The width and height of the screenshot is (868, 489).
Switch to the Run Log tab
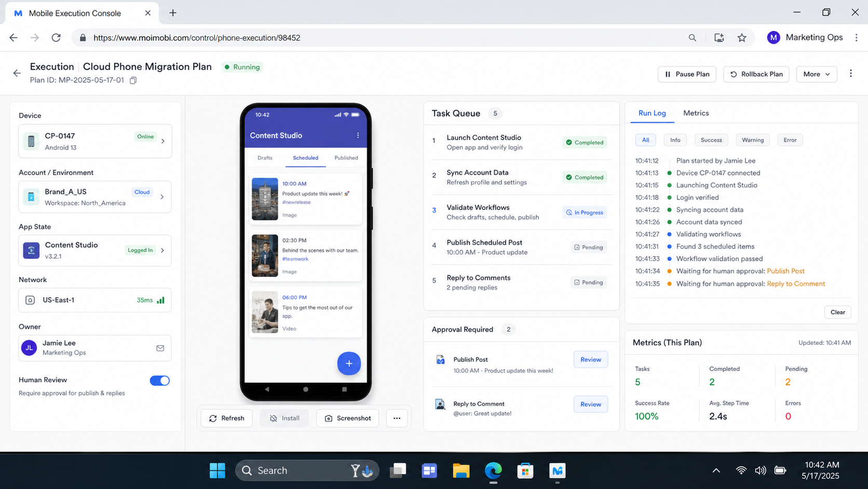pos(652,113)
